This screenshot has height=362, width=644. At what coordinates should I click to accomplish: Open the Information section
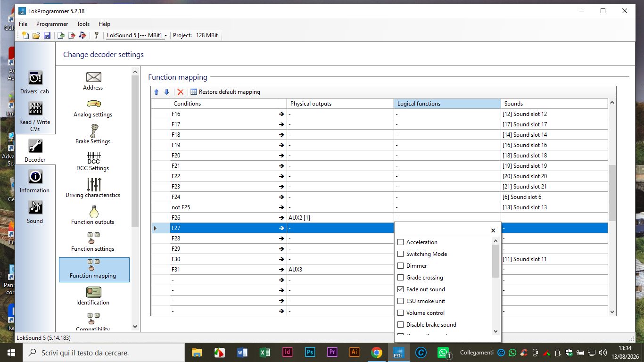[35, 181]
